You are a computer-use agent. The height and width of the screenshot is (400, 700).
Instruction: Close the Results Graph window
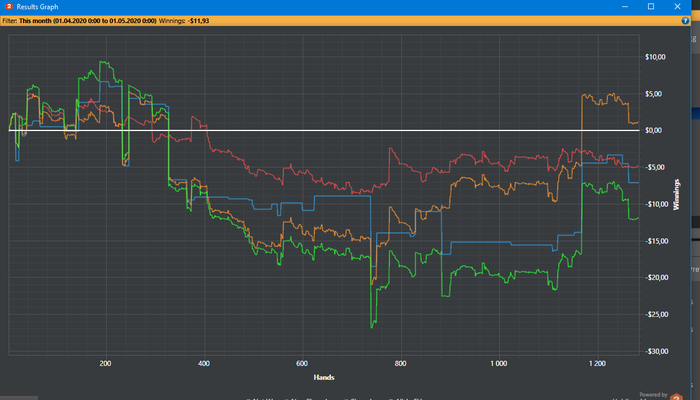(x=677, y=6)
